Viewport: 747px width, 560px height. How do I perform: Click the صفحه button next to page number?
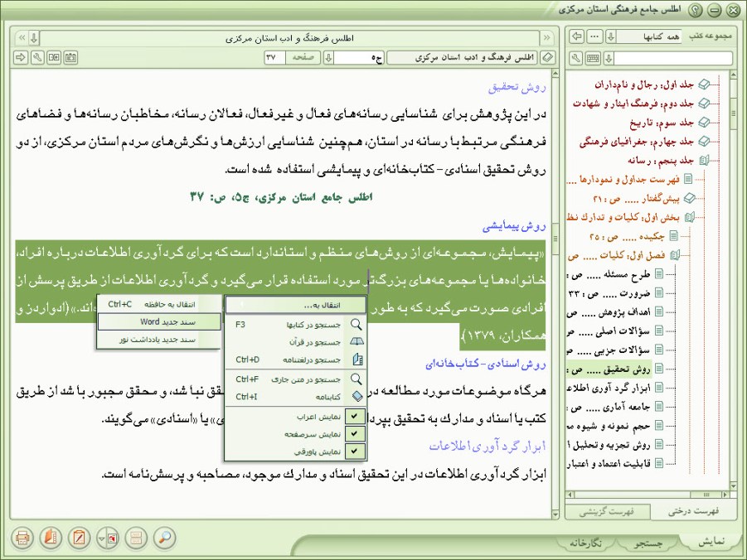tap(303, 58)
